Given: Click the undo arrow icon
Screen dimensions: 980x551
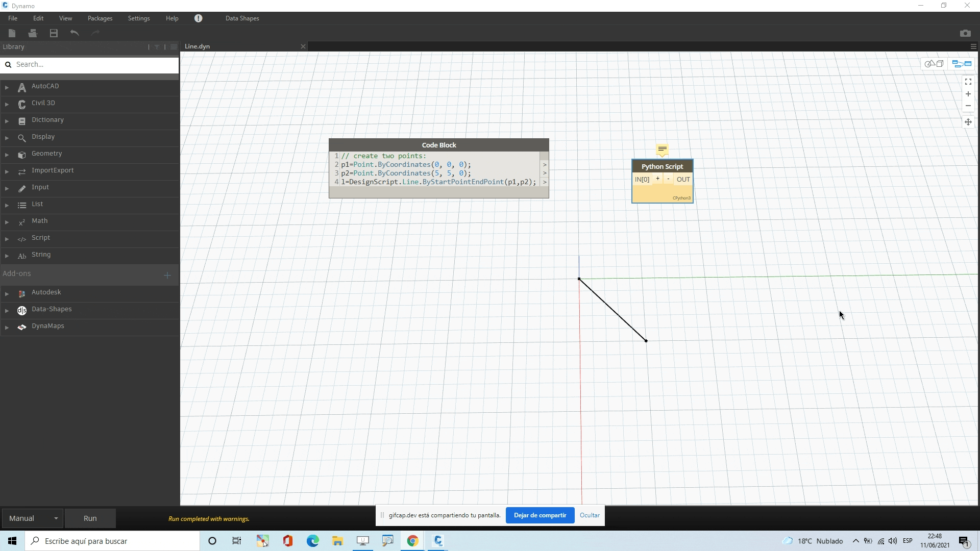Looking at the screenshot, I should pos(75,33).
